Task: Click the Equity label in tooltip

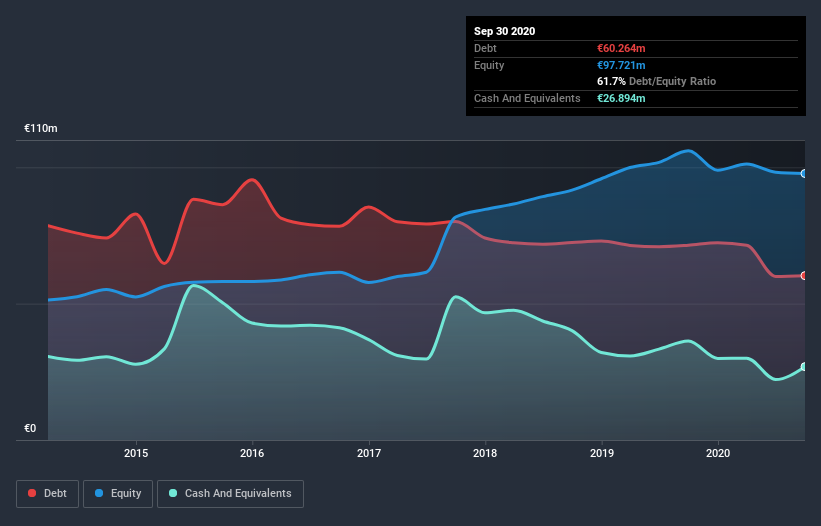Action: (x=489, y=65)
